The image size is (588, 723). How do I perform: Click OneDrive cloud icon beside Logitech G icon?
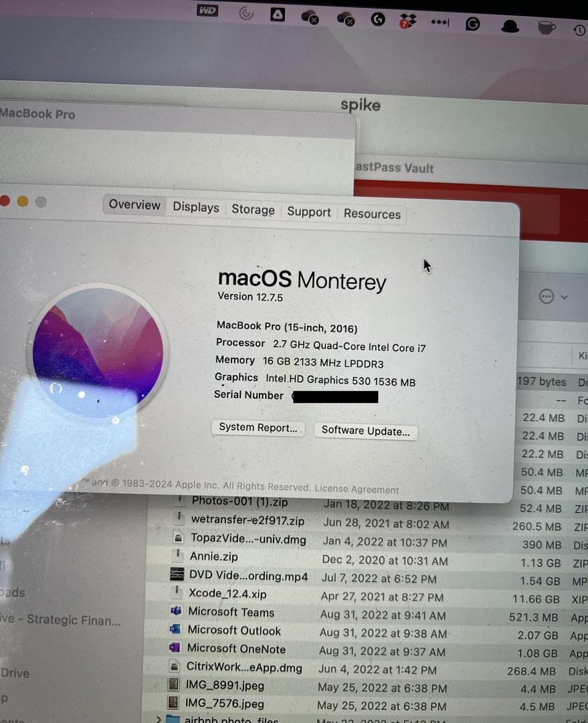(x=346, y=19)
